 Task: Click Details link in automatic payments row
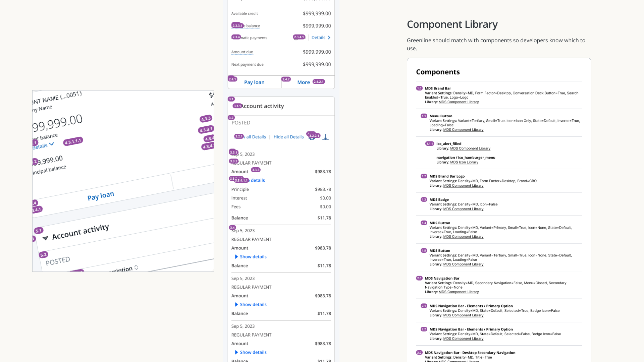tap(318, 38)
